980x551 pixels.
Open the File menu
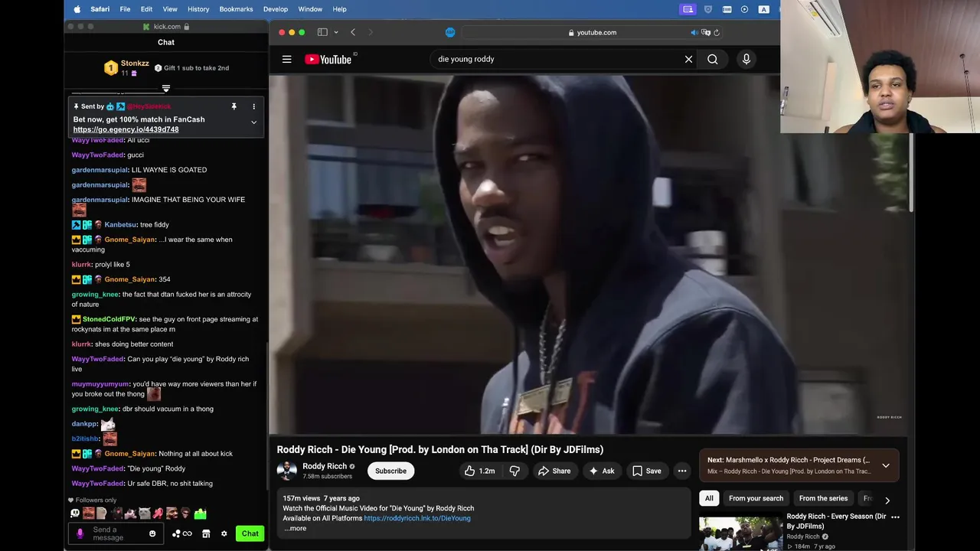[125, 9]
